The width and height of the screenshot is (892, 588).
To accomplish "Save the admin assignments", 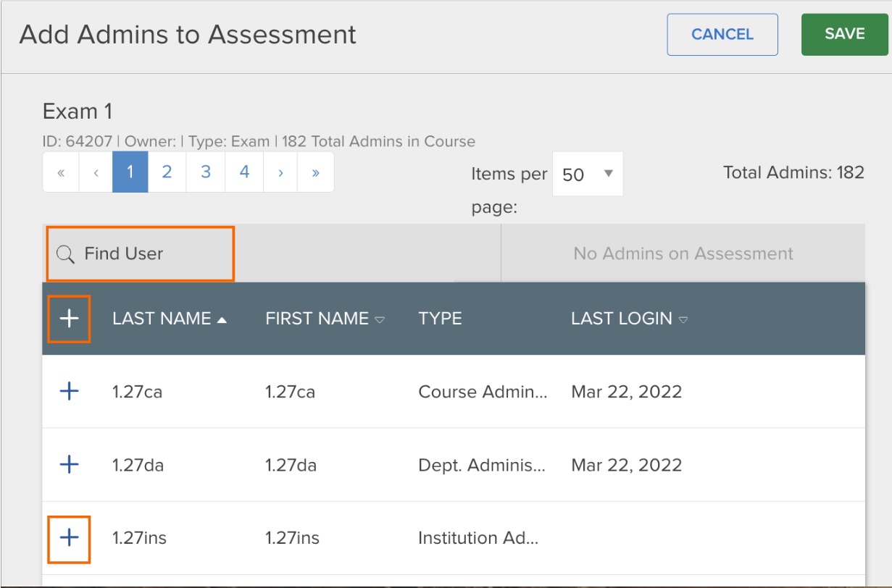I will pyautogui.click(x=845, y=35).
